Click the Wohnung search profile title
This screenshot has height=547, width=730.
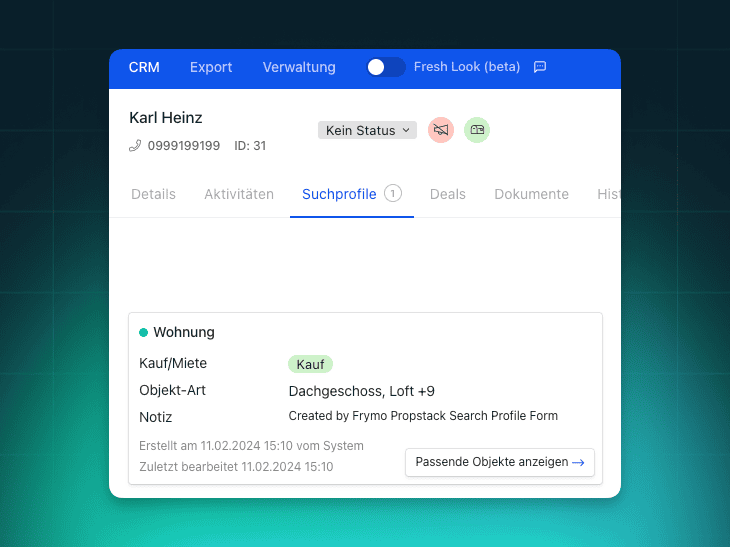pyautogui.click(x=184, y=332)
